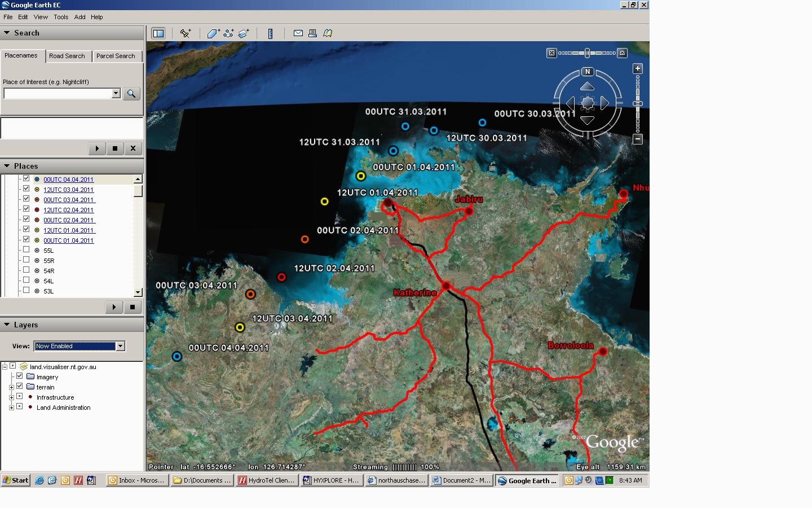Click the tilt up top-down view icon

551,53
